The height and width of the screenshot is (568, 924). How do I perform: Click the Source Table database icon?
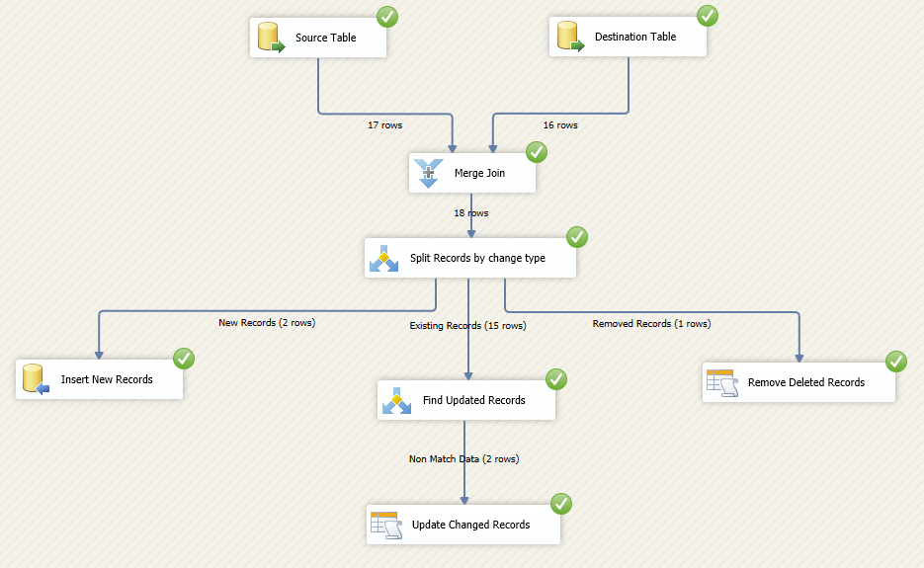coord(270,39)
